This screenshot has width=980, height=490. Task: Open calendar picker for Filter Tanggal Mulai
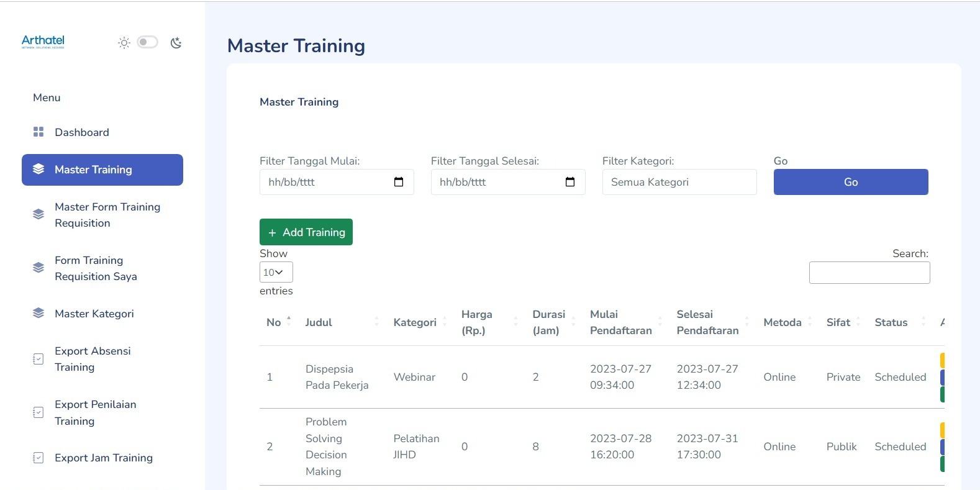pyautogui.click(x=399, y=182)
